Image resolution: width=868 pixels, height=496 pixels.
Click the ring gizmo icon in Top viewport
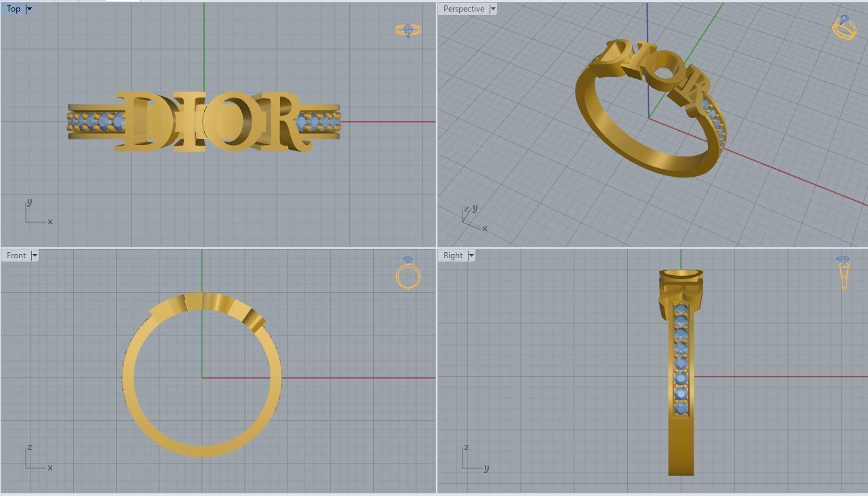(408, 30)
